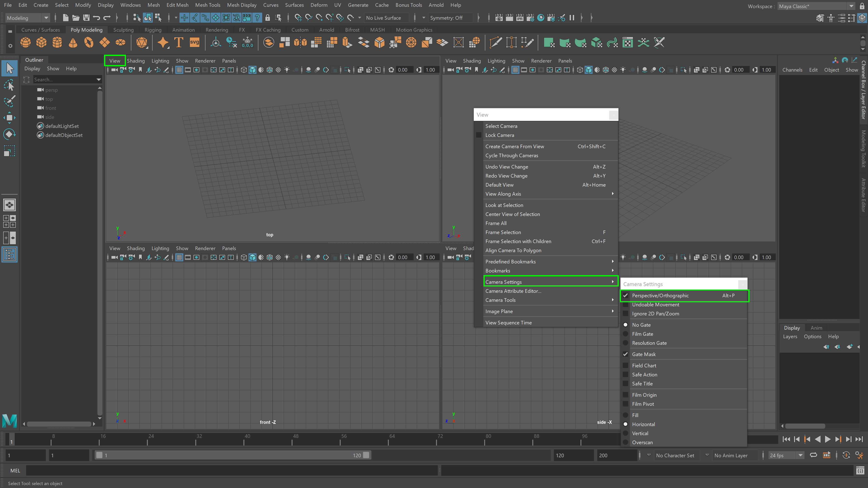This screenshot has width=868, height=488.
Task: Click the polygon Type text tool icon
Action: (179, 43)
